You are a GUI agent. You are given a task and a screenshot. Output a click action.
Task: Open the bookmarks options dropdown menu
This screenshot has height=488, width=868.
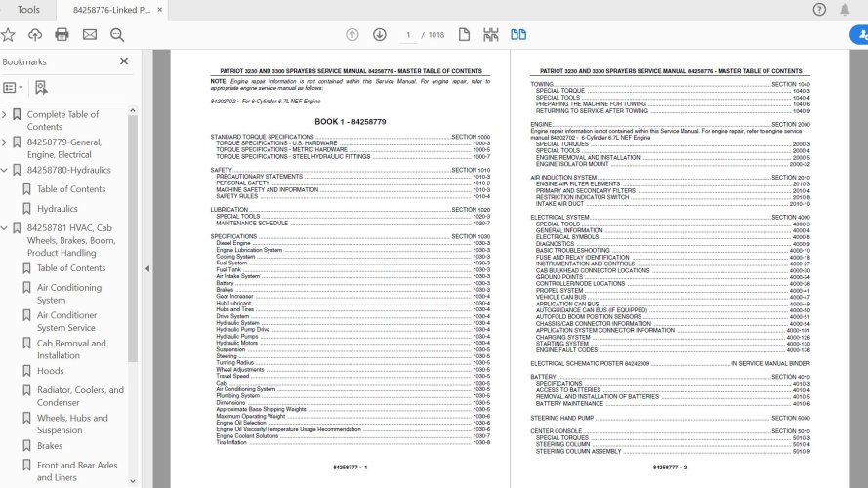tap(13, 88)
